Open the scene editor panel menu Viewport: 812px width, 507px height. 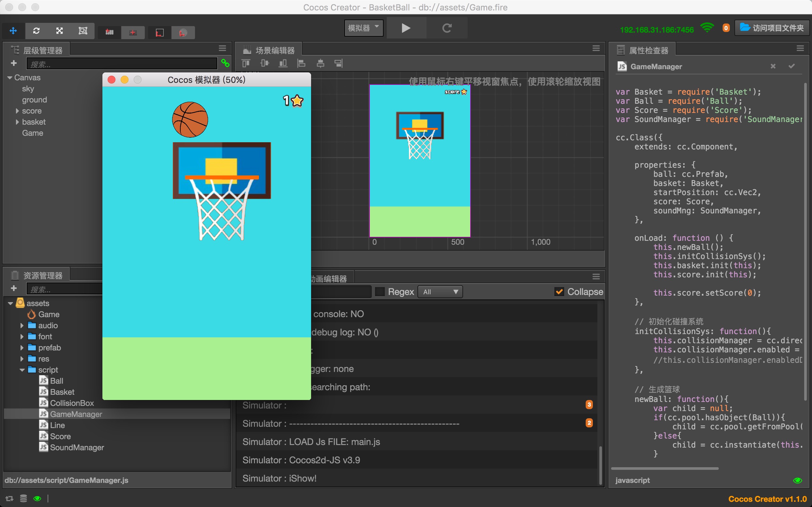(596, 49)
